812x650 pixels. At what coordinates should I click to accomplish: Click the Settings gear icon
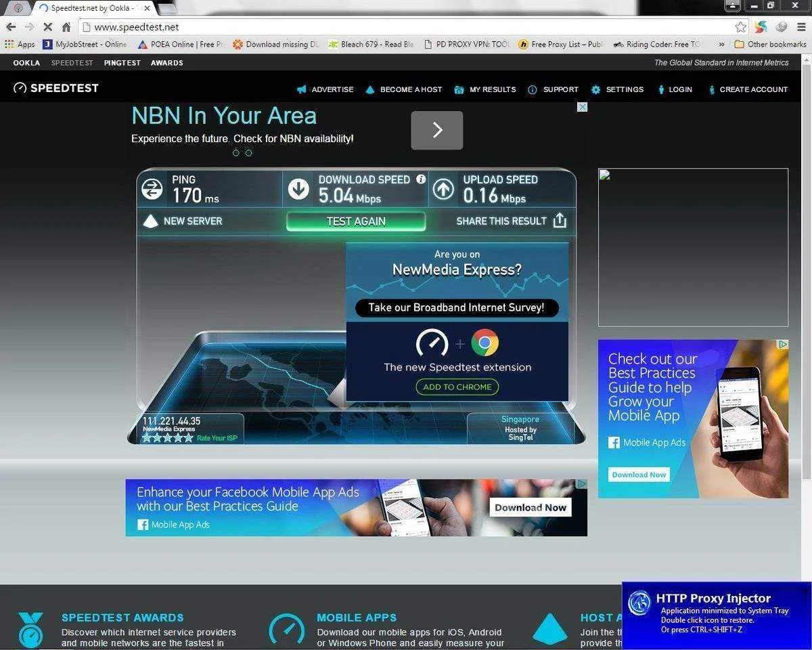pos(595,89)
